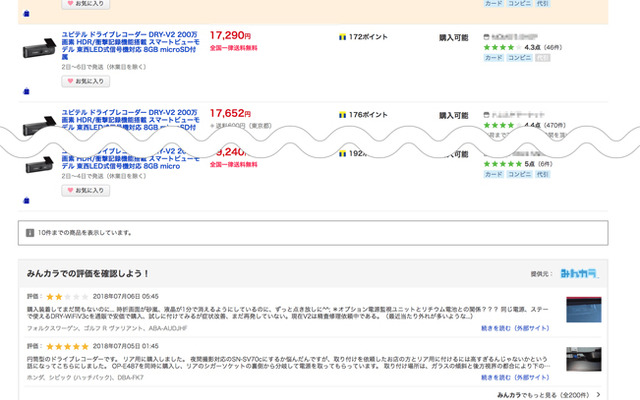
Task: Click the review text beginning 購入装着してまだ間もないのに
Action: click(x=288, y=313)
